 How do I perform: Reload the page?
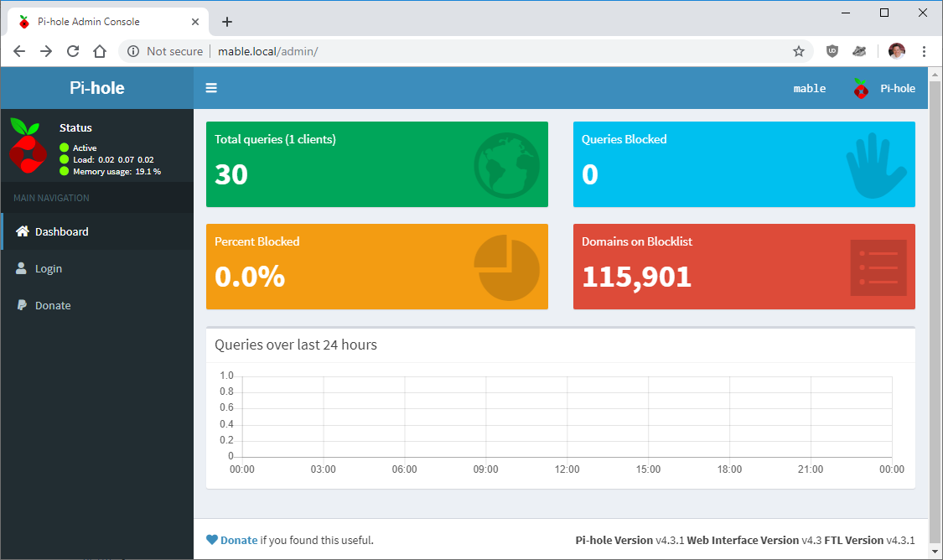point(73,51)
